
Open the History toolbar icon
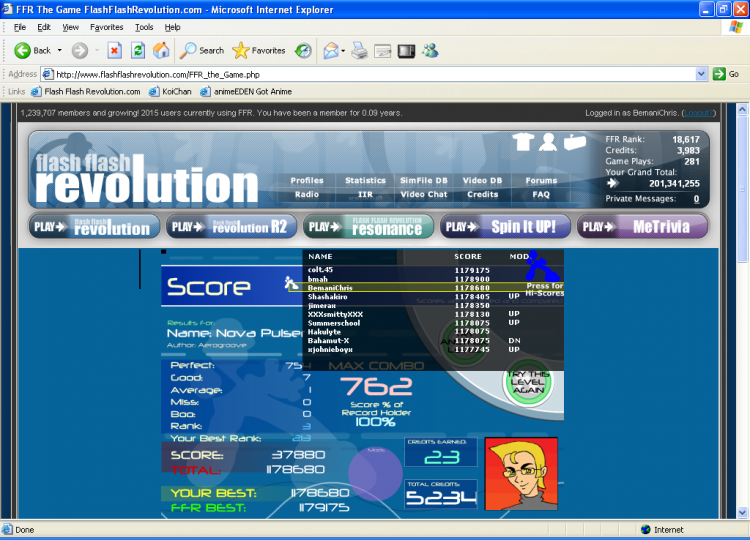302,50
